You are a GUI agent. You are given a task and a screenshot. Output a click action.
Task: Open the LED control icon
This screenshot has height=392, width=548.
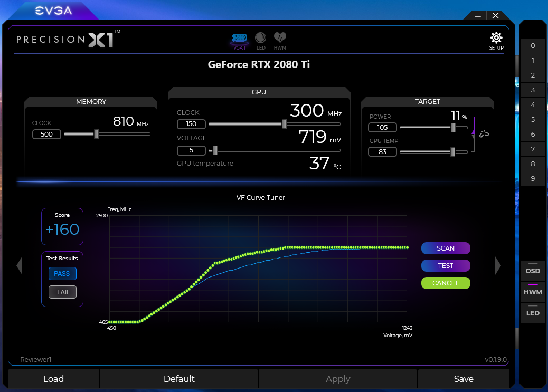coord(261,41)
